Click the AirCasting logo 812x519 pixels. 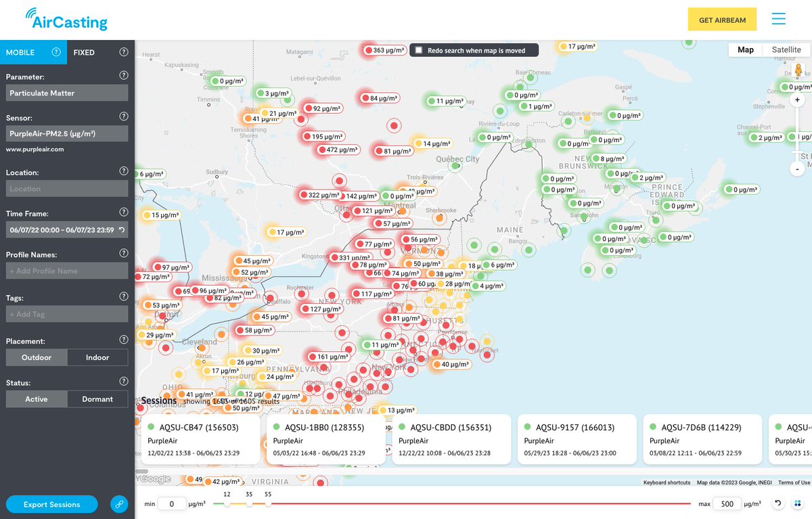[x=66, y=19]
